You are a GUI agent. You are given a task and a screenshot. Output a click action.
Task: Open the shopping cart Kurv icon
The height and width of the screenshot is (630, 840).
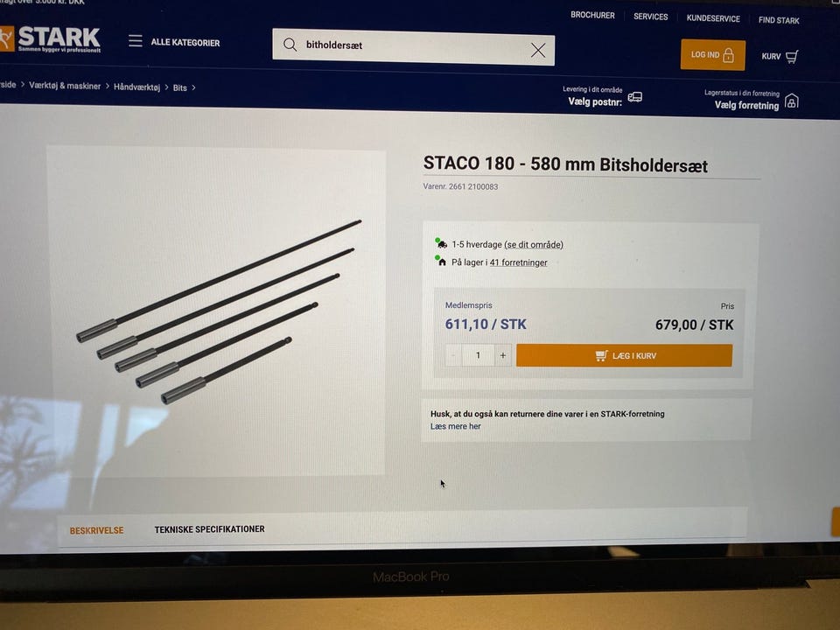793,56
